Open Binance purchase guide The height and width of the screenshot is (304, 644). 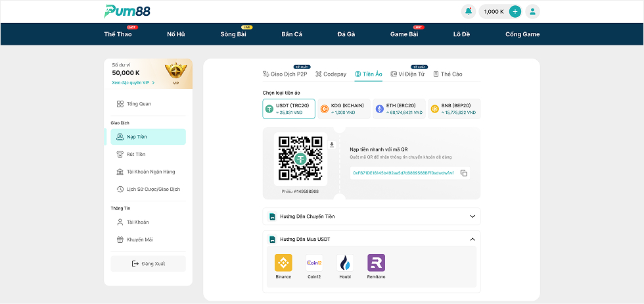(283, 266)
